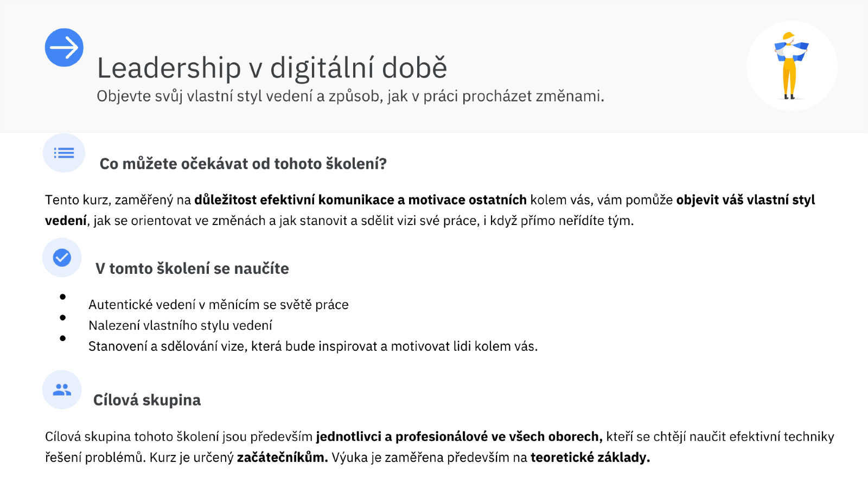Select bullet Stanovení a sdělování vize
Image resolution: width=868 pixels, height=488 pixels.
[x=313, y=346]
